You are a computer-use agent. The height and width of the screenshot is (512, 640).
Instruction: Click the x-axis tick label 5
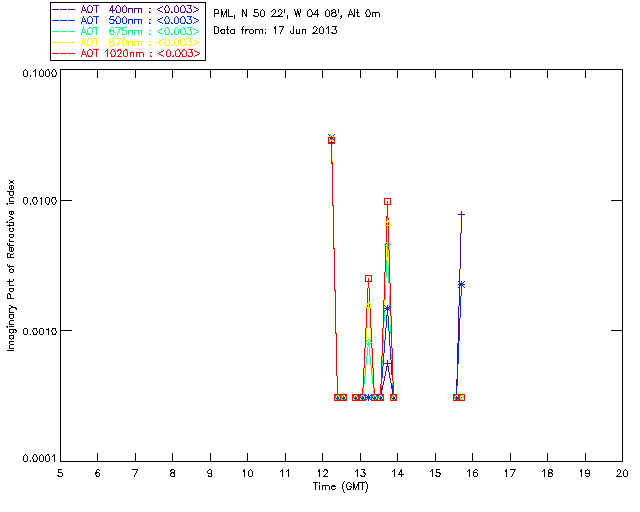[x=60, y=473]
